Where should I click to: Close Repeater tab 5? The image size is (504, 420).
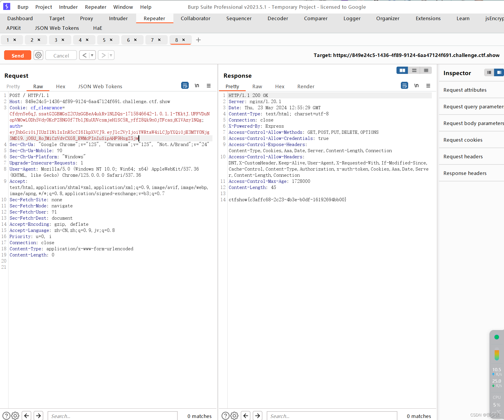point(111,40)
